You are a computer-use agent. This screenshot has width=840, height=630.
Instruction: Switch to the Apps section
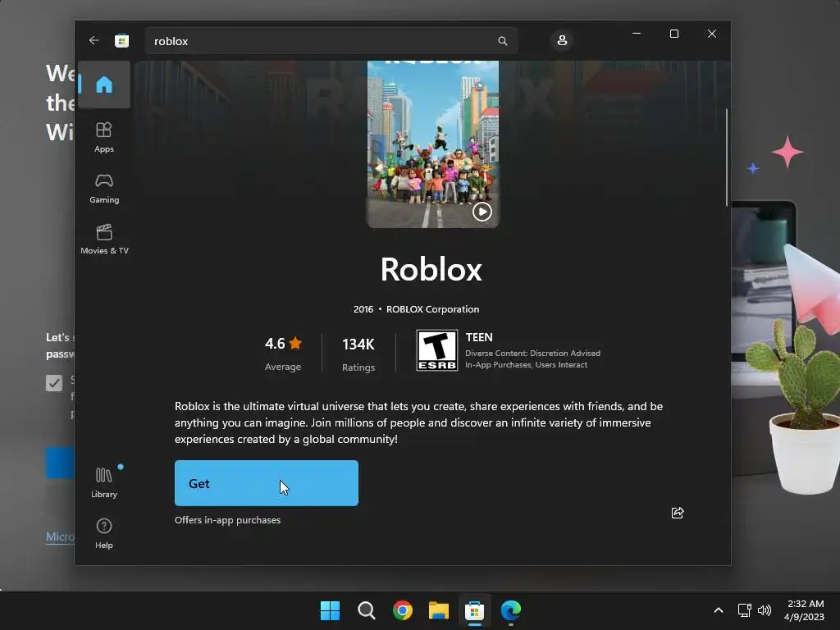[104, 138]
